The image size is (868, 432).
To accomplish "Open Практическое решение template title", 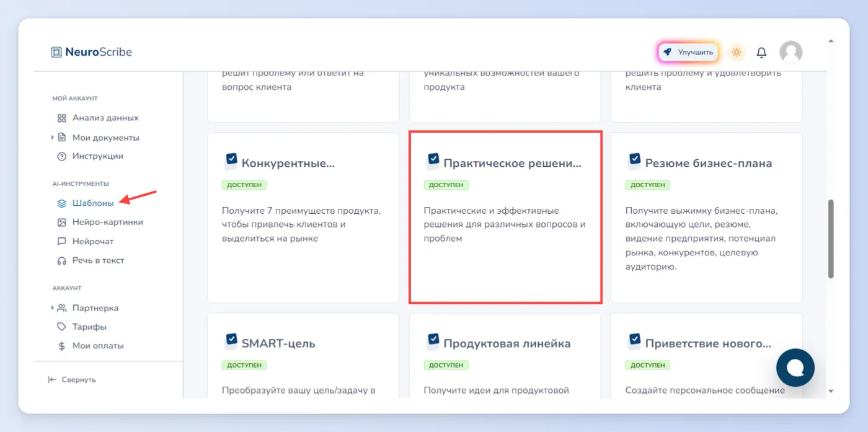I will (x=513, y=164).
